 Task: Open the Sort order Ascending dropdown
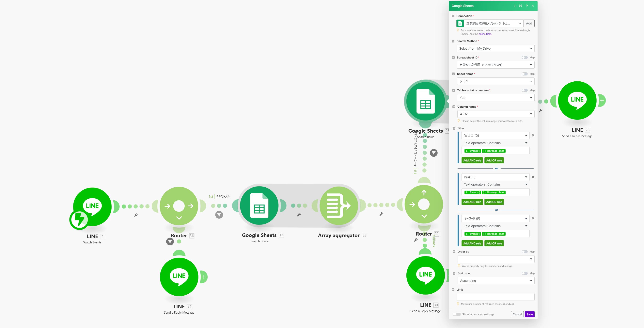[x=496, y=280]
